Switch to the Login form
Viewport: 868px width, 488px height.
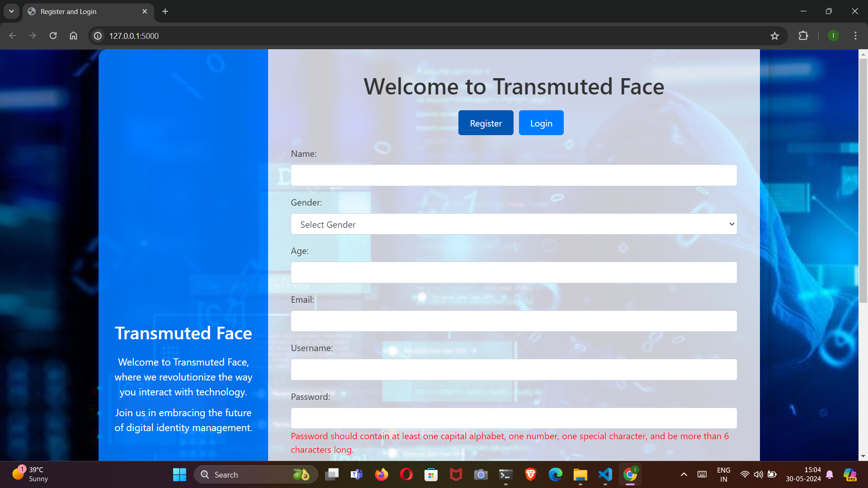(541, 123)
